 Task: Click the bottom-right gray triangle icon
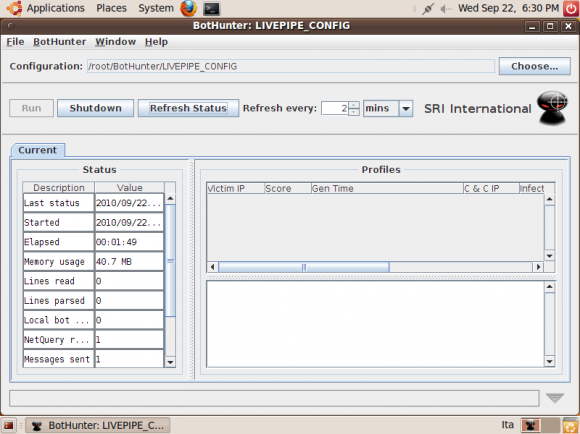pyautogui.click(x=555, y=398)
